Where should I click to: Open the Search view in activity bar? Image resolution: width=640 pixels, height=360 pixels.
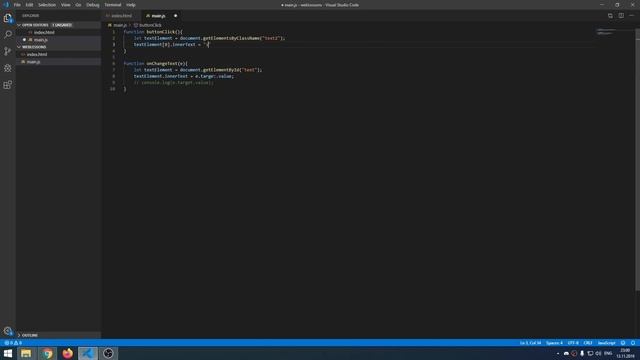coord(8,34)
